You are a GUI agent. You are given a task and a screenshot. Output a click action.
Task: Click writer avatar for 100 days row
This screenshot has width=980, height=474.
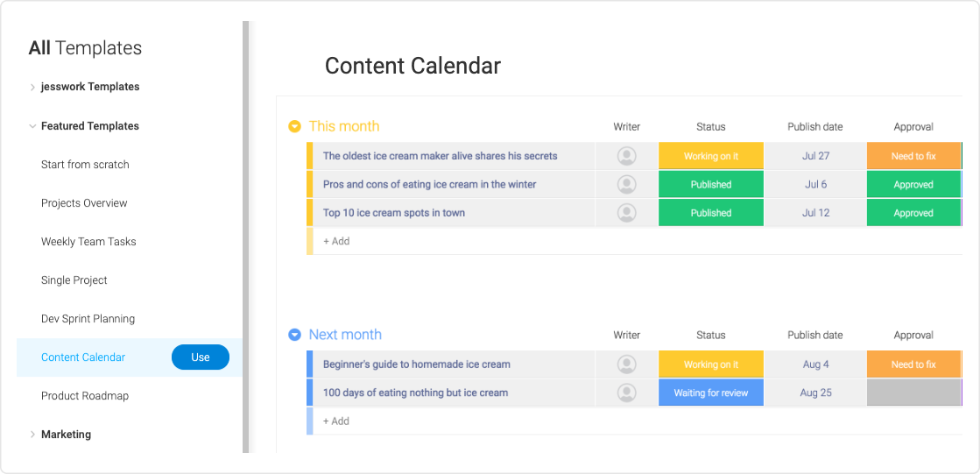click(x=626, y=393)
